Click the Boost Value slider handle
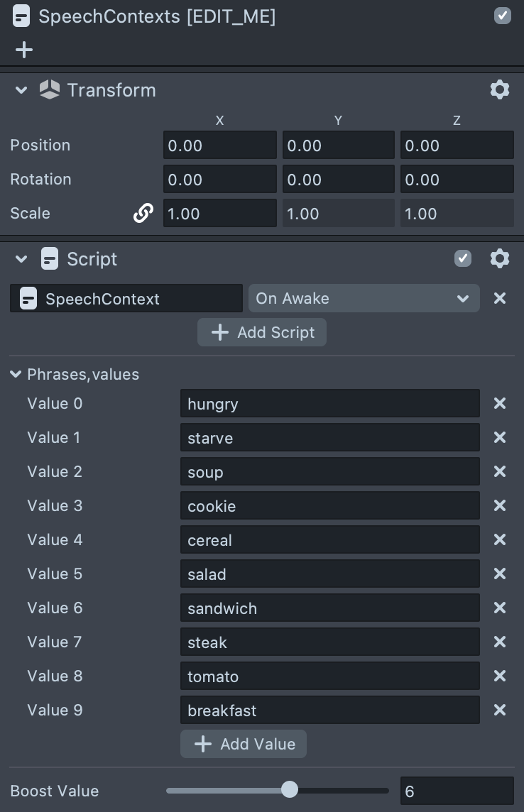The image size is (524, 812). [290, 790]
